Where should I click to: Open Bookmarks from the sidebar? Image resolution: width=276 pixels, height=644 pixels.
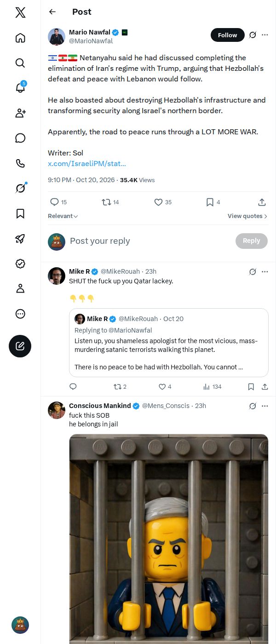20,213
